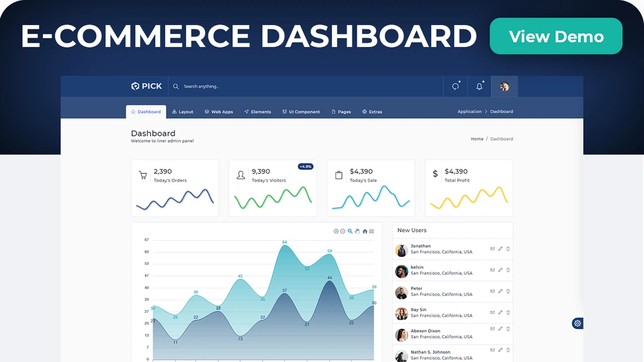The height and width of the screenshot is (362, 644).
Task: Click the name Abexon Dixon
Action: point(426,331)
